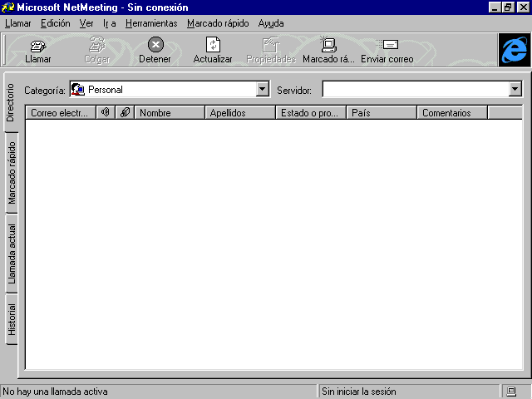Sort by País column header
532x399 pixels.
(x=382, y=112)
